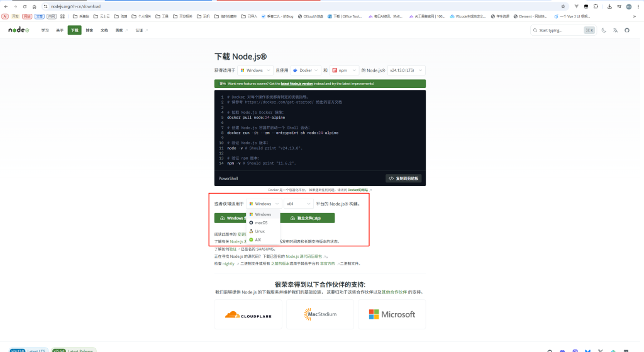Open the 其他合作伙伴 link

(394, 292)
